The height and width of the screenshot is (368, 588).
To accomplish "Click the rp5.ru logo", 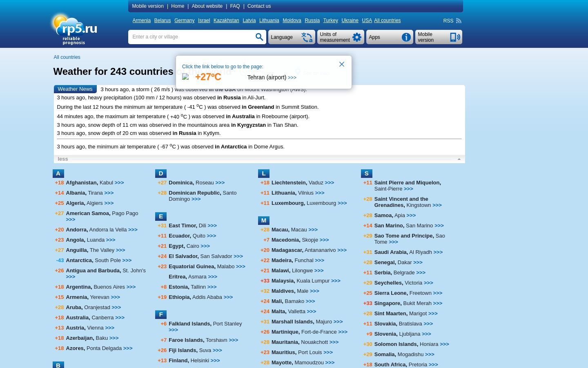I will pyautogui.click(x=75, y=29).
